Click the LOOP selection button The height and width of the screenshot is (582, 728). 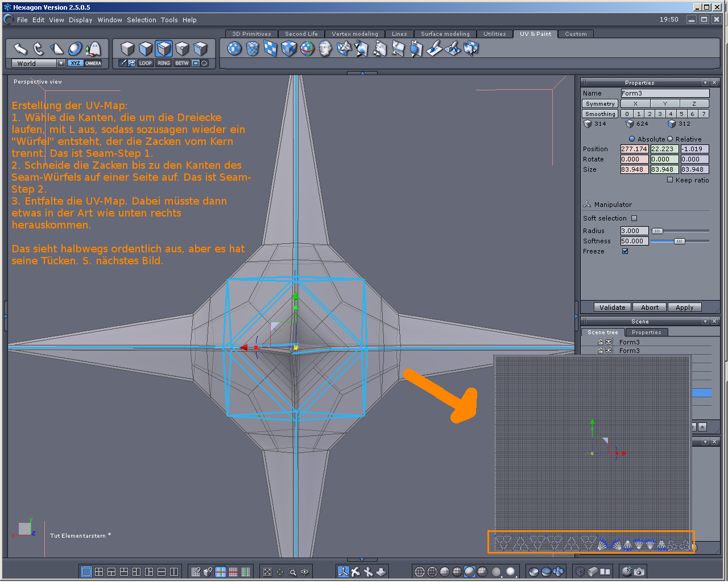tap(146, 63)
